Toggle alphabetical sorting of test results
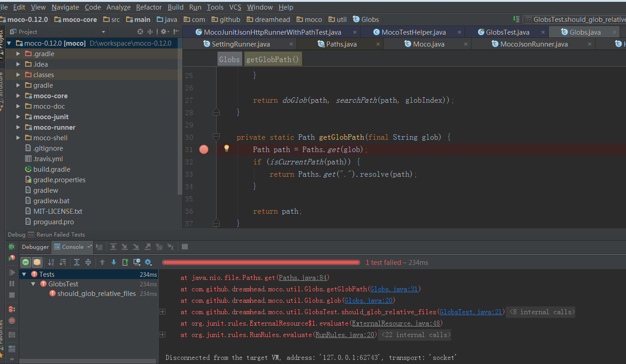 (51, 262)
